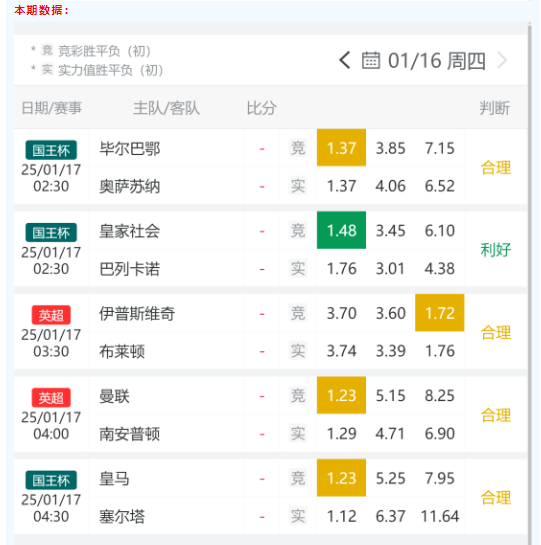Image resolution: width=541 pixels, height=545 pixels.
Task: Select the 01/16 周四 date label
Action: pos(437,60)
